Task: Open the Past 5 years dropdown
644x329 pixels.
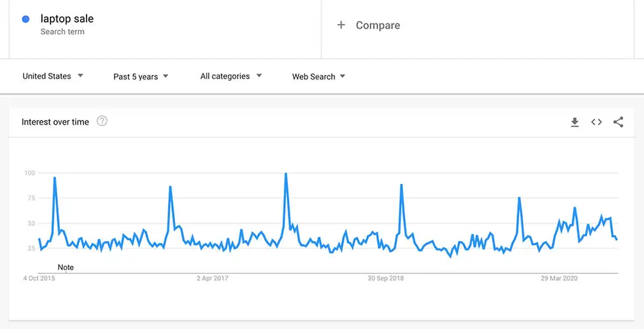Action: pos(141,76)
